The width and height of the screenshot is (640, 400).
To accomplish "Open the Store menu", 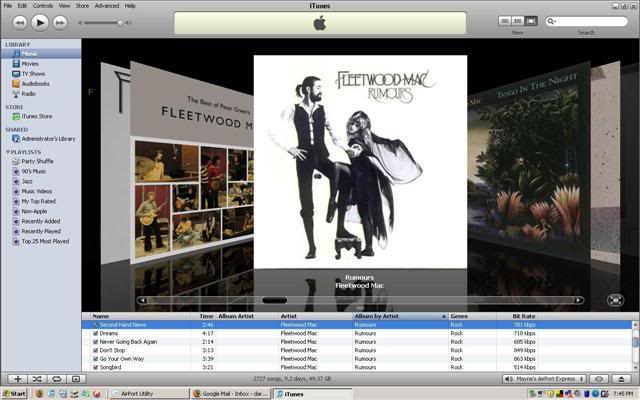I will (82, 6).
